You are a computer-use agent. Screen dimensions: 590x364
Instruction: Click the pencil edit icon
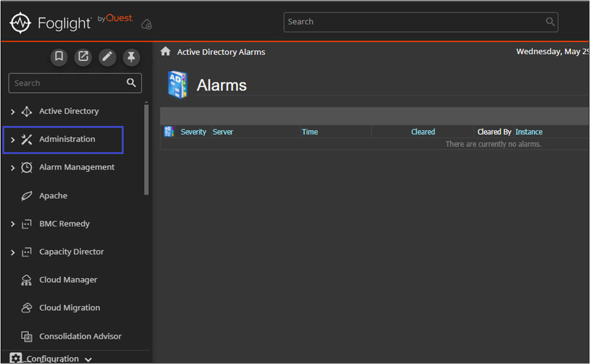click(107, 57)
